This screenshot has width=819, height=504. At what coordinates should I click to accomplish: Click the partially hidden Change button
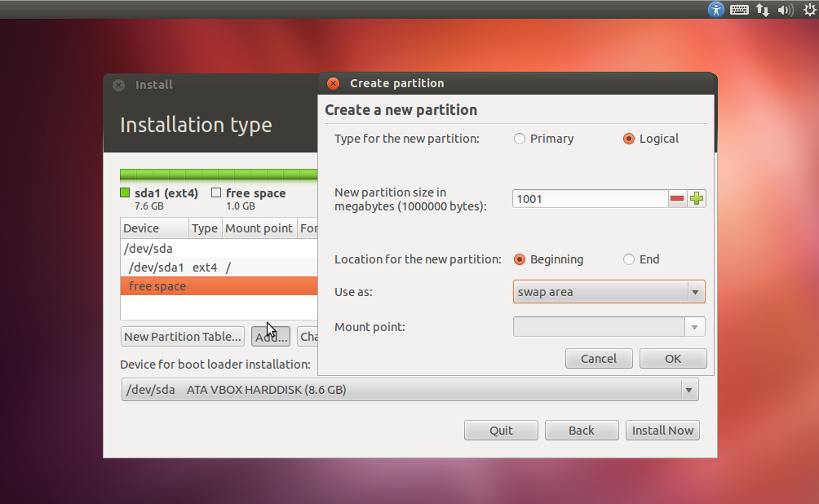click(308, 336)
